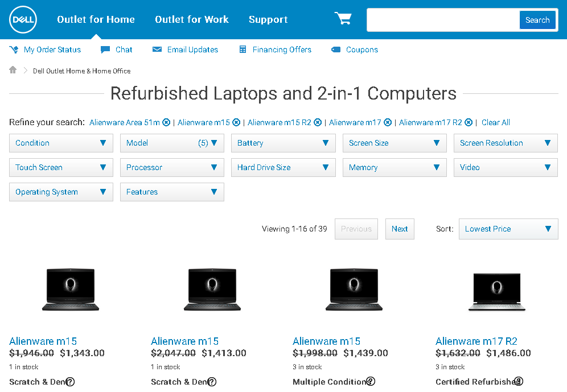The height and width of the screenshot is (392, 567).
Task: Remove the Alienware m15 filter
Action: click(x=236, y=122)
